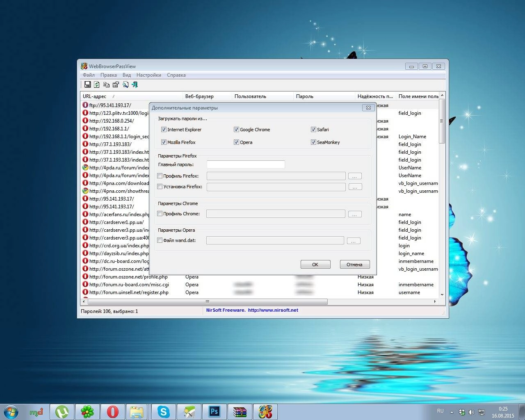Uncheck the Opera checkbox
The width and height of the screenshot is (525, 420).
tap(236, 142)
